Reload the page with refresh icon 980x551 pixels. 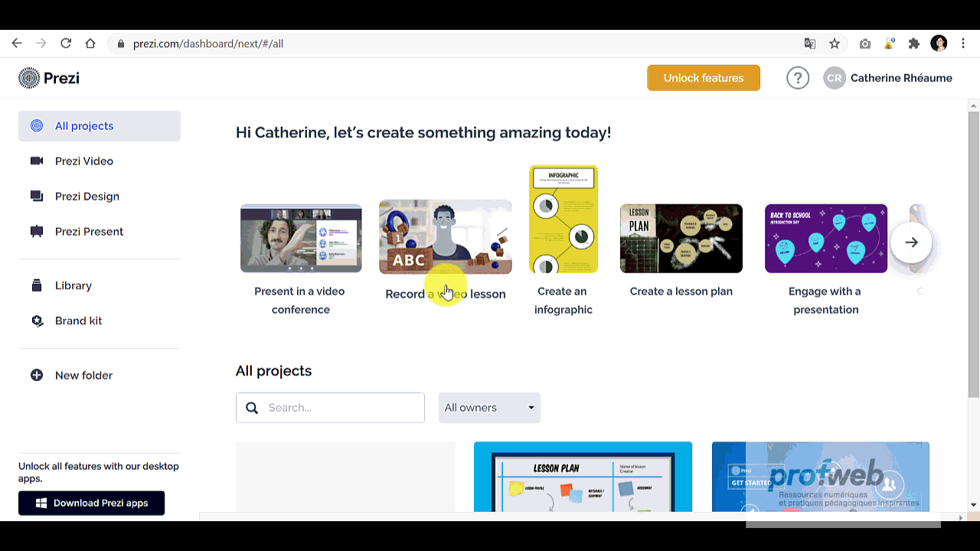tap(66, 44)
